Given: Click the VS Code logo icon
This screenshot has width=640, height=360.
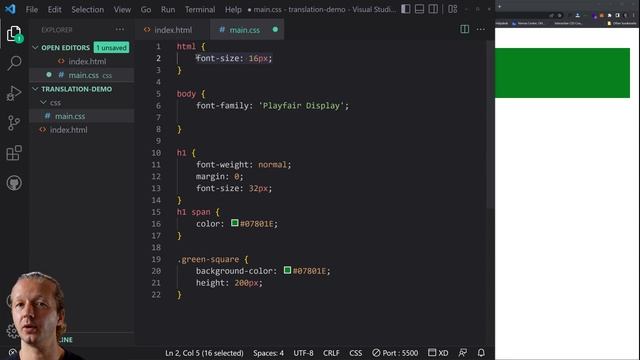Looking at the screenshot, I should coord(10,9).
